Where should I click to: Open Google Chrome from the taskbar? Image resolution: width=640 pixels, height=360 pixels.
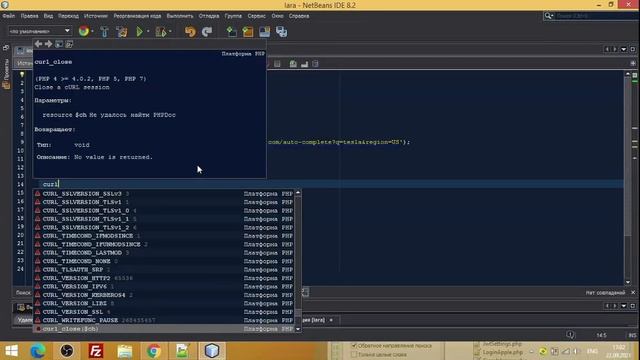coord(153,351)
